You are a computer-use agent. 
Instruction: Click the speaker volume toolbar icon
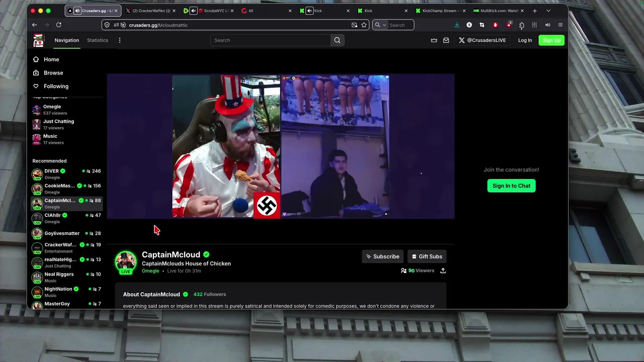pyautogui.click(x=547, y=25)
